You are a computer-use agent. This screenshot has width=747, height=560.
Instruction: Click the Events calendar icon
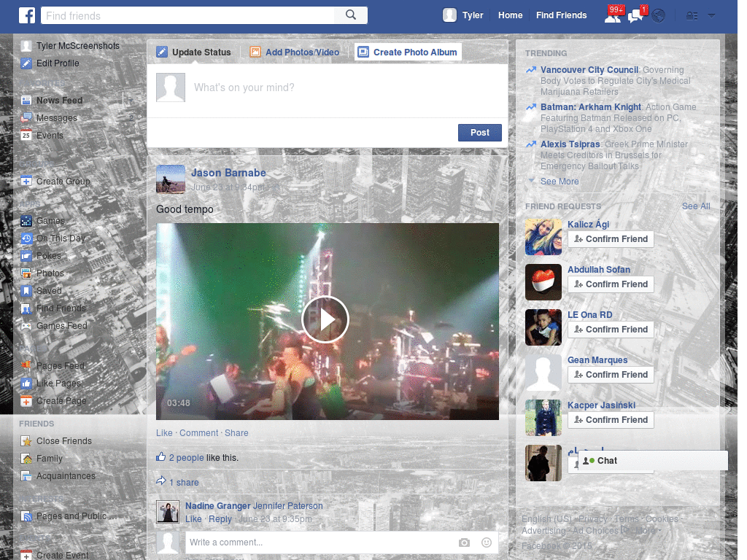pyautogui.click(x=26, y=135)
